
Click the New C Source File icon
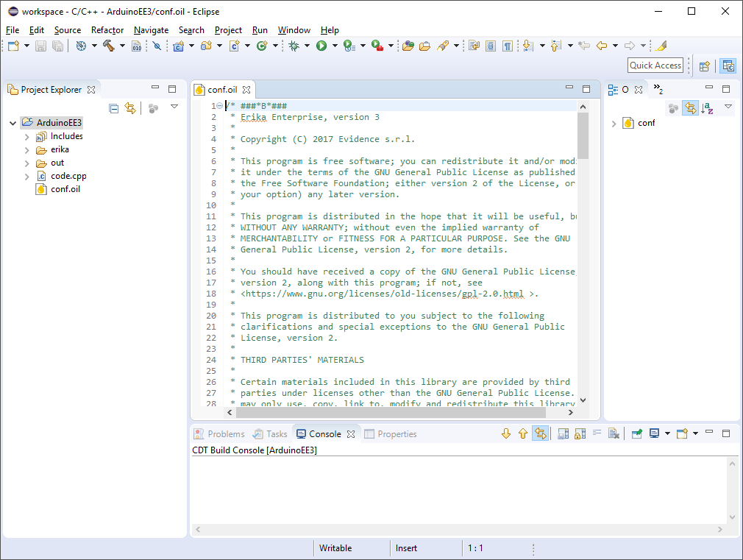(x=234, y=46)
